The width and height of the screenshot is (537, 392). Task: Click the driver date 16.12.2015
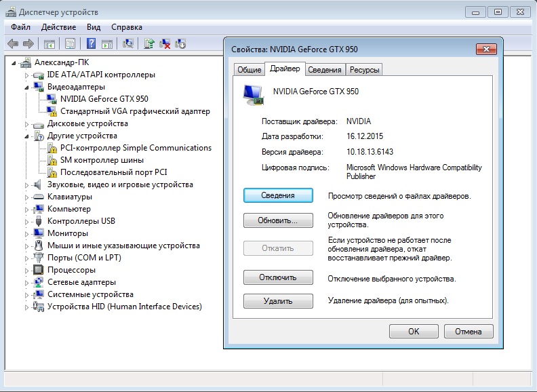click(x=365, y=136)
